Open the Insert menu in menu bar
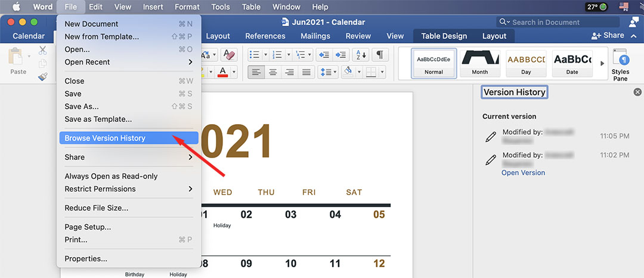The height and width of the screenshot is (278, 644). pos(153,7)
